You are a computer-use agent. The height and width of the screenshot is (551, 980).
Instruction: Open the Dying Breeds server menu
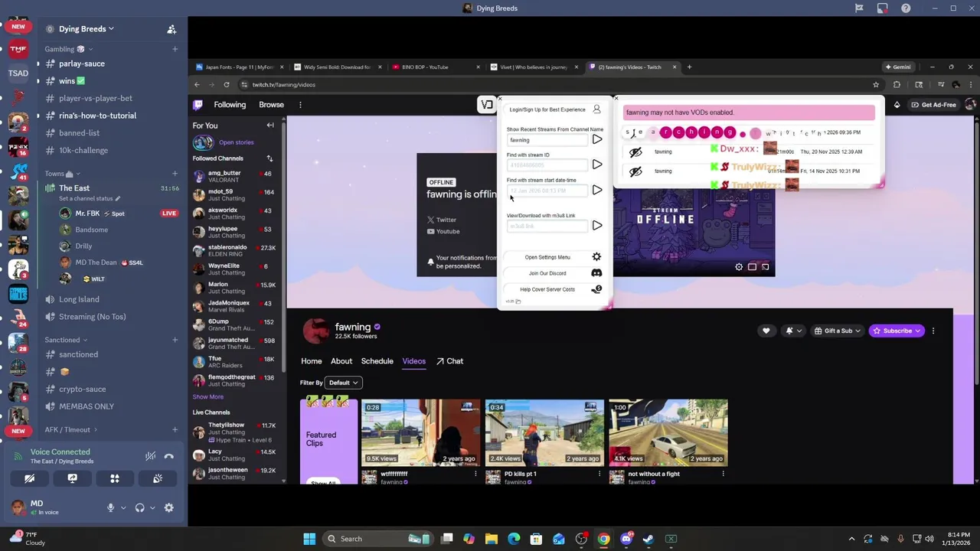(x=87, y=29)
